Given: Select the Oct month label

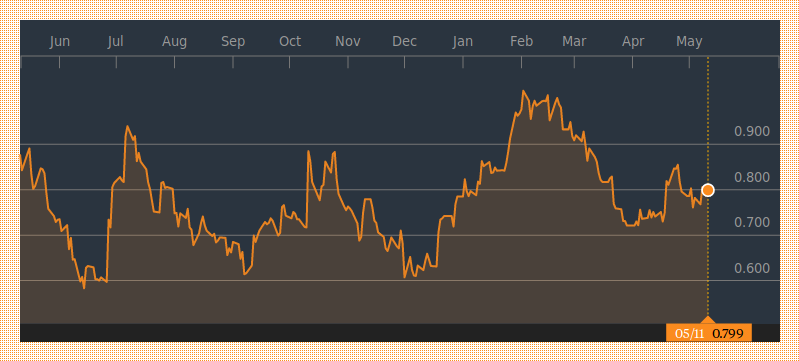Looking at the screenshot, I should click(290, 42).
